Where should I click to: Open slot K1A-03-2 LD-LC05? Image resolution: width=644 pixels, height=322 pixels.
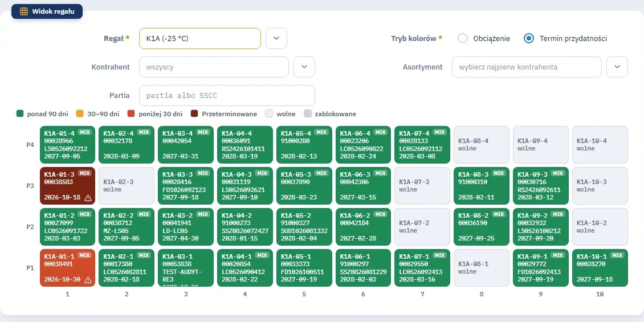(186, 227)
